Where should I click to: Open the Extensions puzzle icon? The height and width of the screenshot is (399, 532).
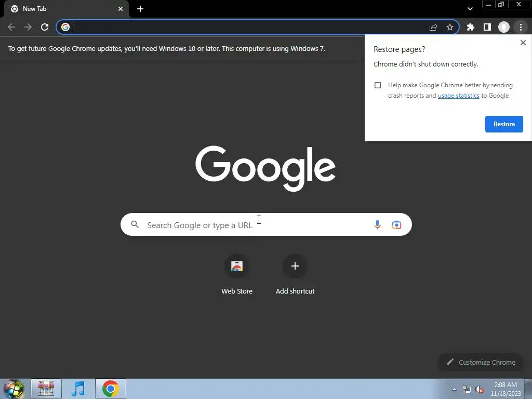coord(471,27)
